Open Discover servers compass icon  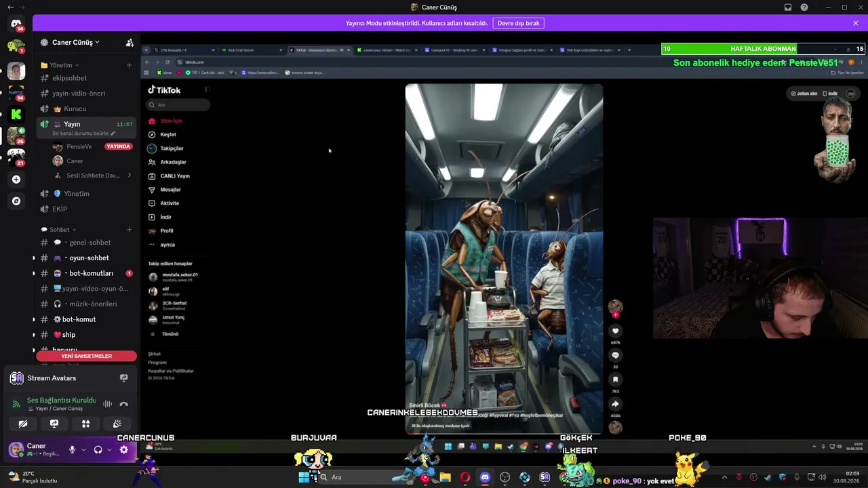[x=16, y=201]
